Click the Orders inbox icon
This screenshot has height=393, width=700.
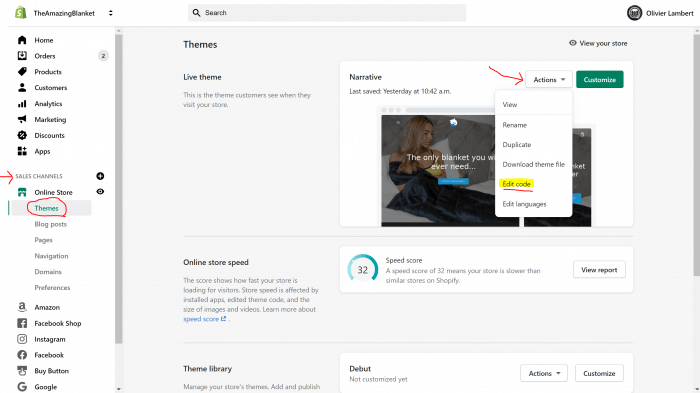pos(22,56)
